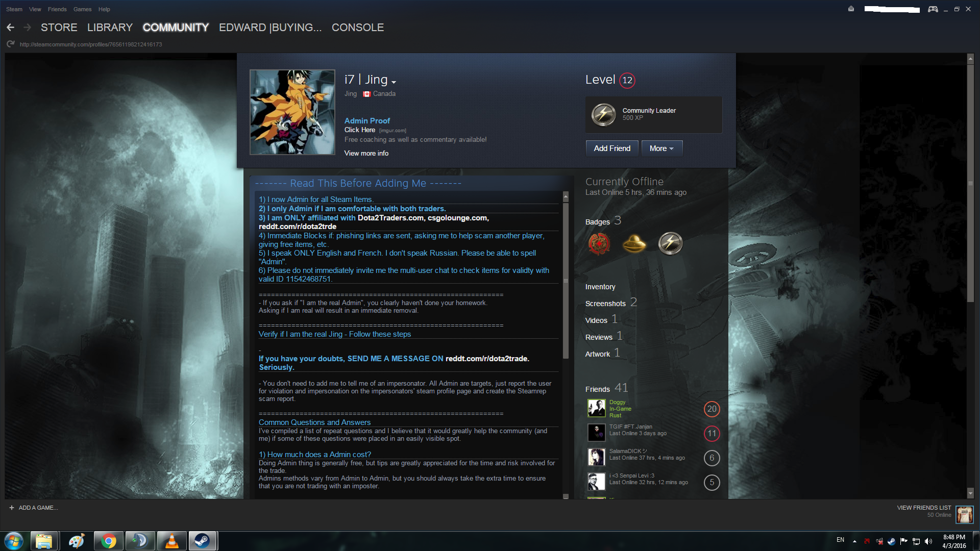Expand the name history arrow beside i7 | Jing

[394, 82]
